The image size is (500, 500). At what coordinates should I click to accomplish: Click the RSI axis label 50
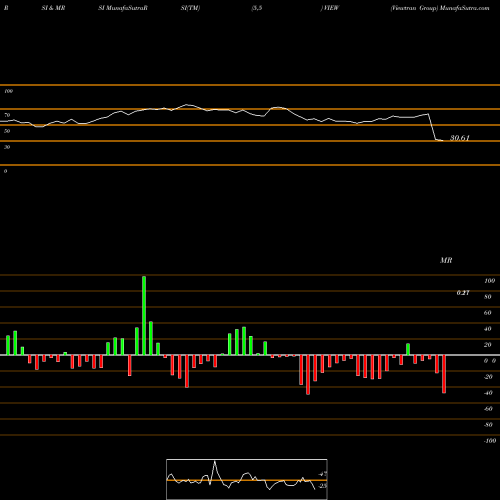coord(7,131)
